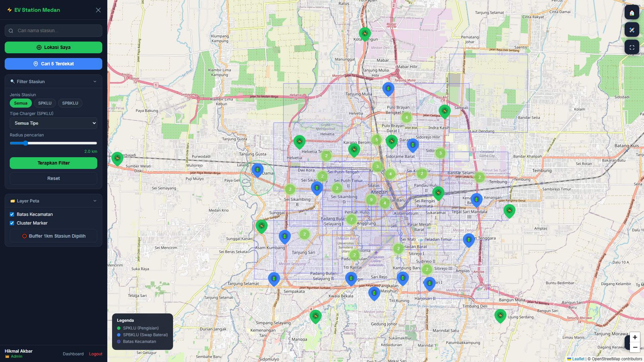644x362 pixels.
Task: Open SPBKLU battery marker near Tanjung Mulia
Action: (388, 89)
